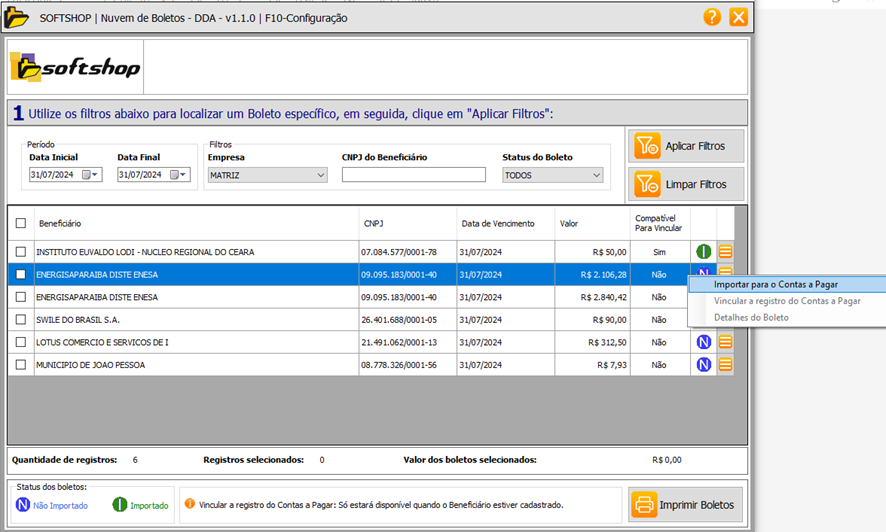Expand the Empresa dropdown showing MATRIZ
Screen dimensions: 886x532
pos(320,175)
